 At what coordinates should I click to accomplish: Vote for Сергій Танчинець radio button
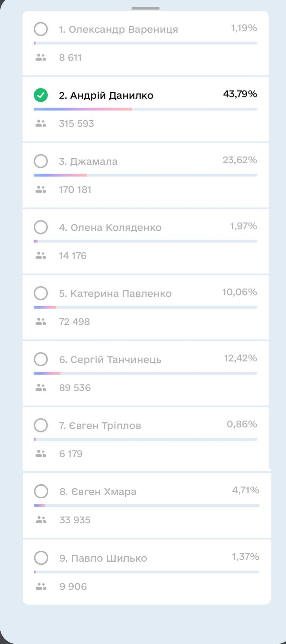tap(41, 359)
